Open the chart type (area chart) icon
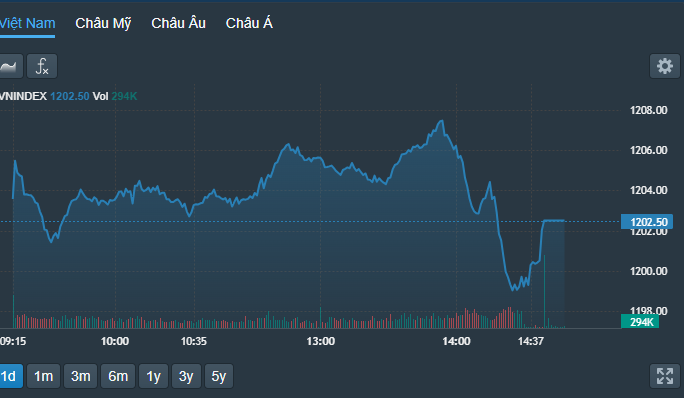Image resolution: width=684 pixels, height=398 pixels. (10, 66)
